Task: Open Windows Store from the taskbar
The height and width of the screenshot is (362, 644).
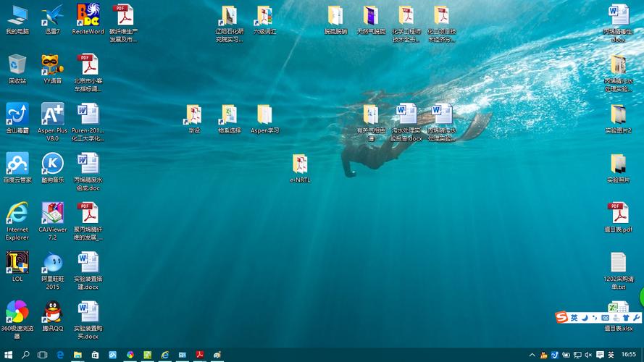Action: (x=95, y=355)
